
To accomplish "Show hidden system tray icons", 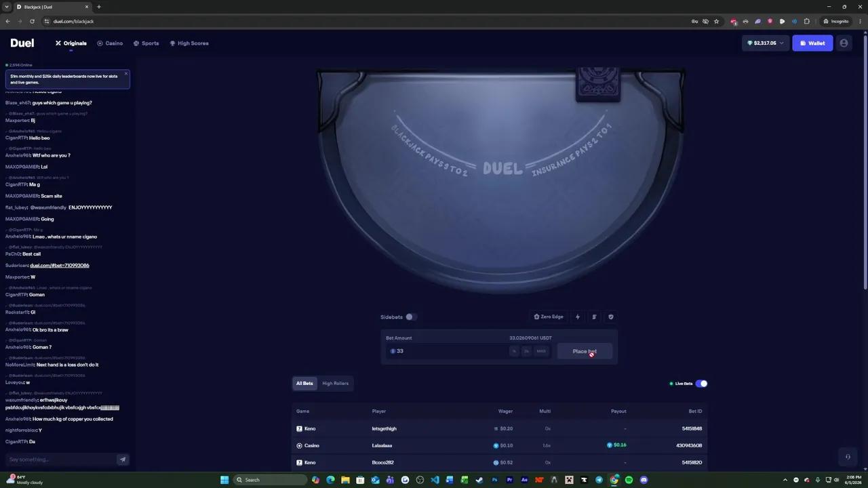I will [787, 480].
